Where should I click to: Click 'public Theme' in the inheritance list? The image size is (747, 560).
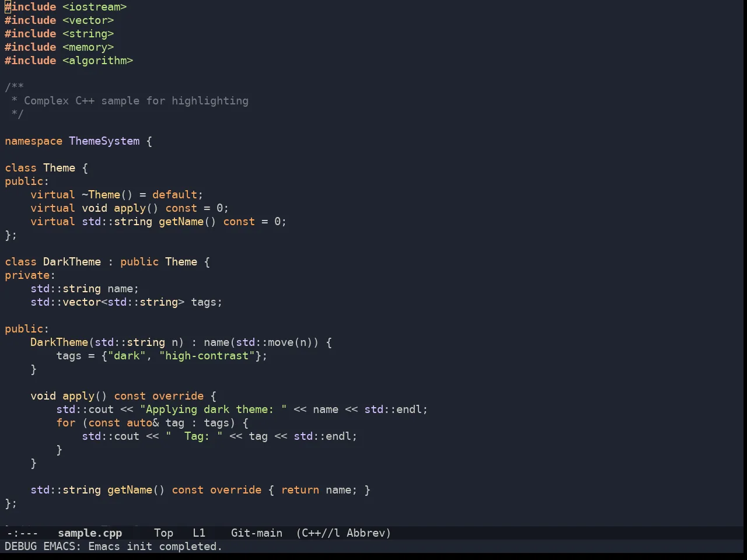pos(159,262)
